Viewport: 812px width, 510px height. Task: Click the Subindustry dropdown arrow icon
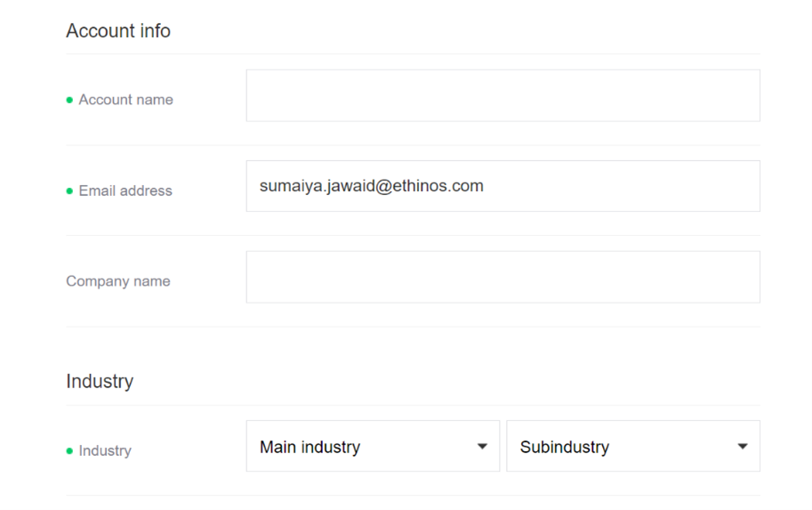click(743, 447)
